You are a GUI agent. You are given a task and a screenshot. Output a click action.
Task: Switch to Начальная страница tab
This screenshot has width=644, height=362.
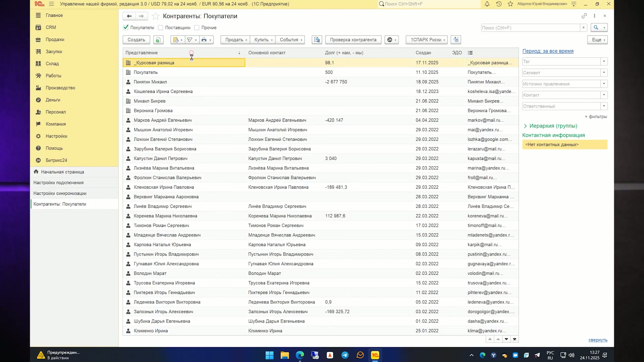click(62, 172)
